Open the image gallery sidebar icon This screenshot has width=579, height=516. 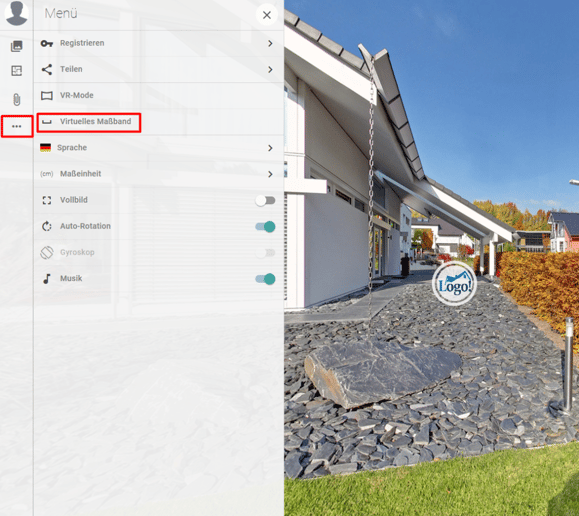click(x=17, y=46)
